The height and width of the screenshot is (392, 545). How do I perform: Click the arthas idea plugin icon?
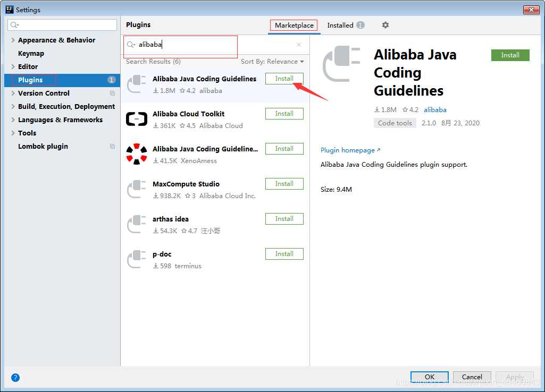click(137, 223)
